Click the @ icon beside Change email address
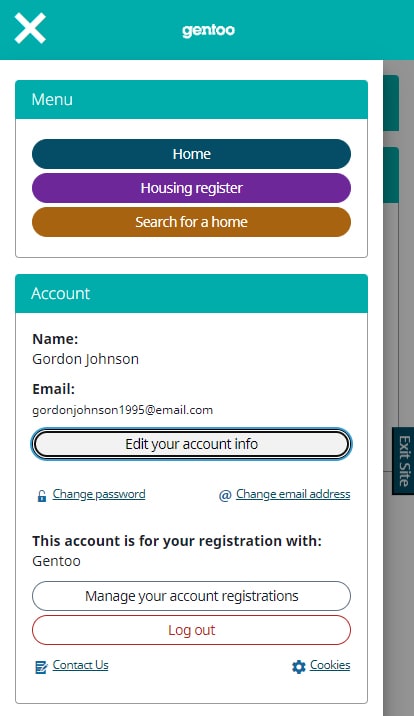Screen dimensions: 414x716 point(225,495)
